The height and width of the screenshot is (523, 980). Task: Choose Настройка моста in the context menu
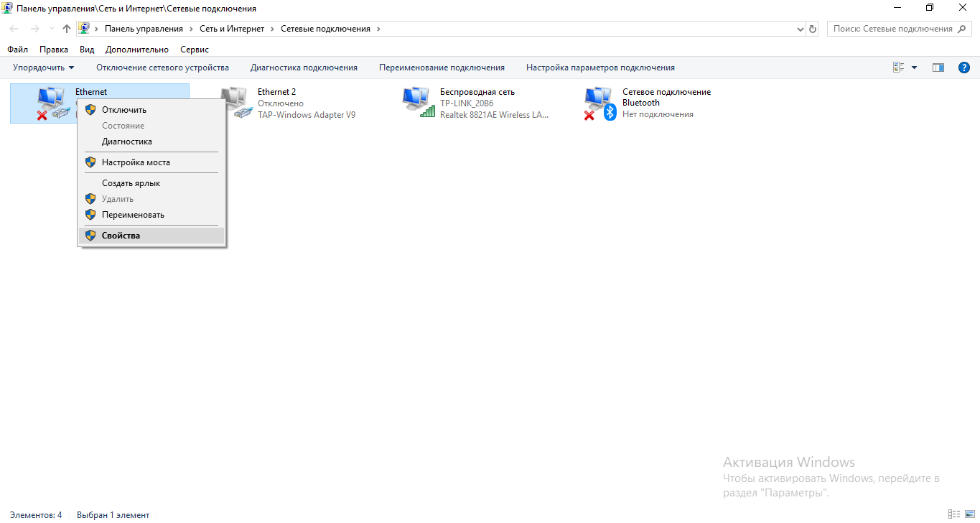151,162
